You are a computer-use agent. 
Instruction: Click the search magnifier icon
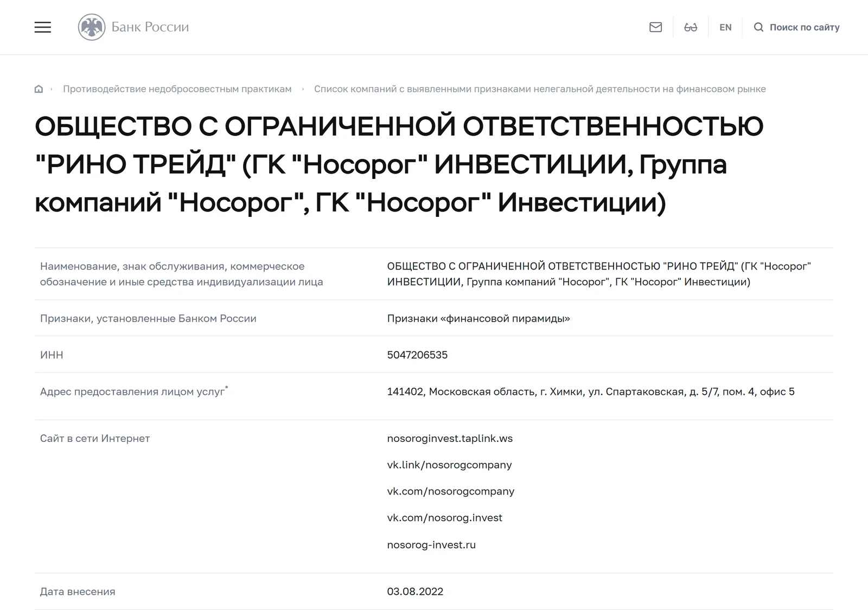coord(758,27)
